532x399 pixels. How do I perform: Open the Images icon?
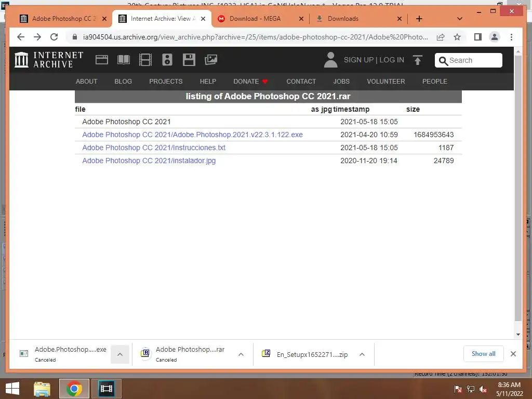[x=211, y=60]
